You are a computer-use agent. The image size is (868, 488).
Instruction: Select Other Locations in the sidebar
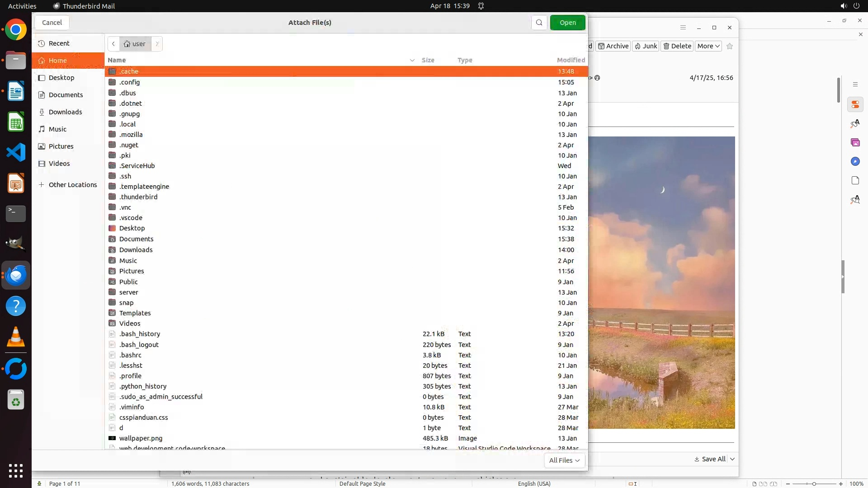pyautogui.click(x=72, y=185)
